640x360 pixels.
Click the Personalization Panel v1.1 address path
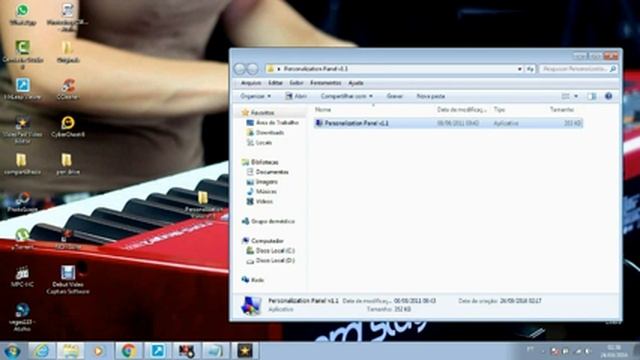[316, 69]
